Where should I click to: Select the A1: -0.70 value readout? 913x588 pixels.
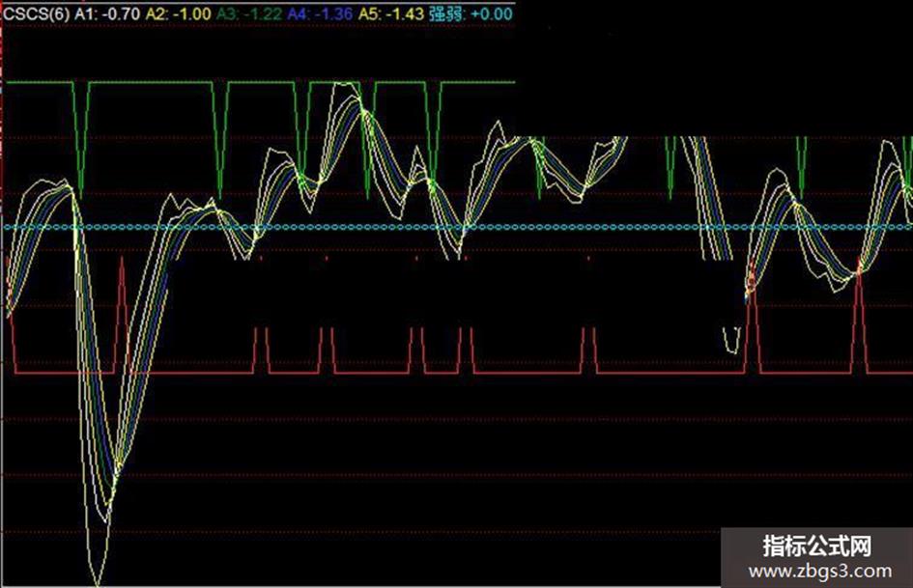pyautogui.click(x=107, y=14)
